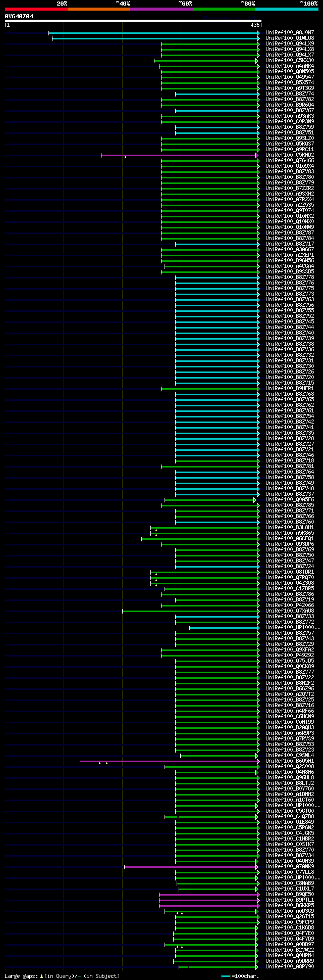
Task: Open the UniRef100_B3L8H1 hit label
Action: pos(290,528)
